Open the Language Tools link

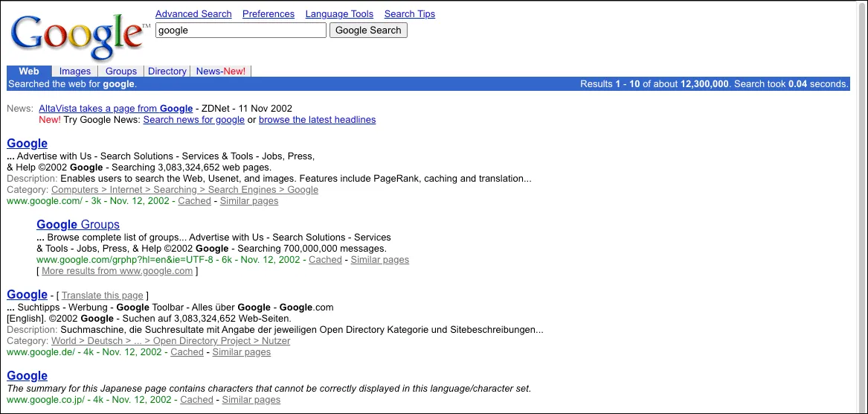click(339, 14)
